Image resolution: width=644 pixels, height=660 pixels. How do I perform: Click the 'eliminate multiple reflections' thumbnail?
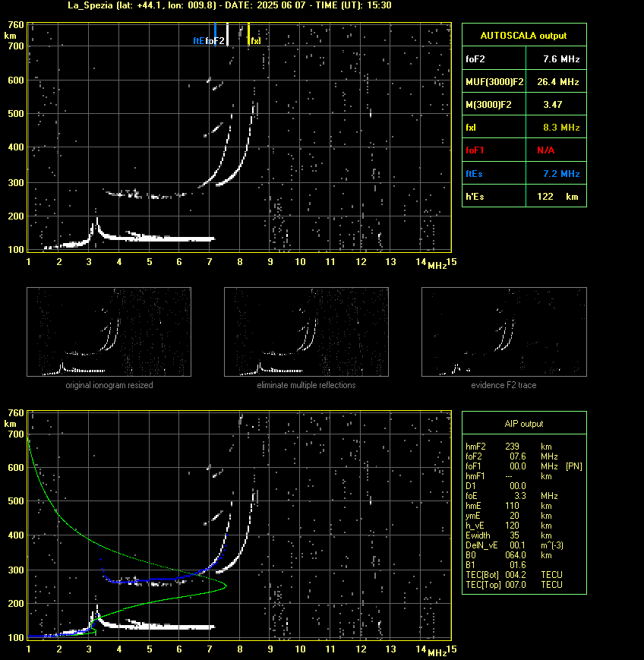[x=306, y=332]
